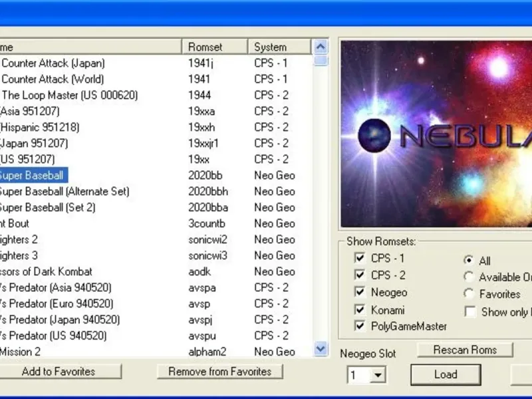This screenshot has height=399, width=532.
Task: Select the Predator (Japan 940520) row
Action: [x=156, y=320]
